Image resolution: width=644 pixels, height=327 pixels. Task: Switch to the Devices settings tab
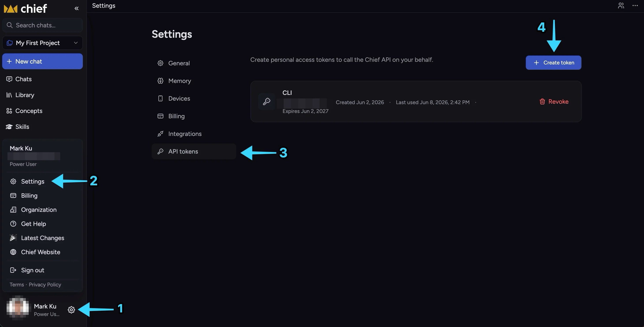pyautogui.click(x=194, y=98)
